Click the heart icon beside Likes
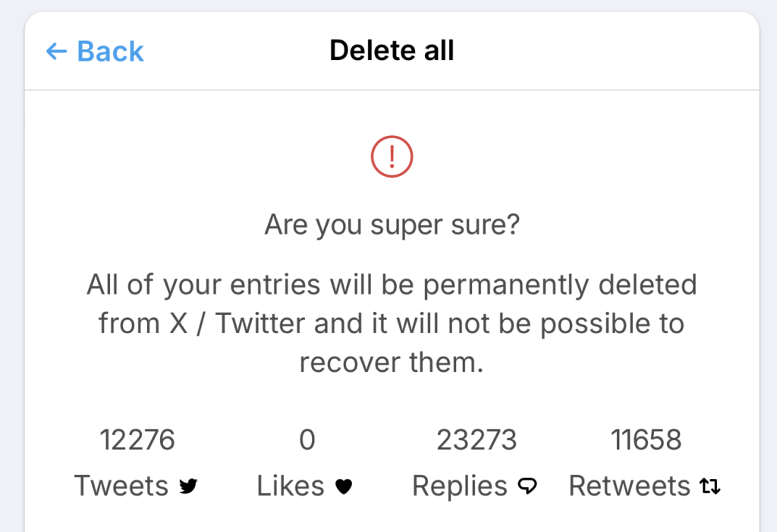Viewport: 777px width, 532px height. tap(344, 486)
